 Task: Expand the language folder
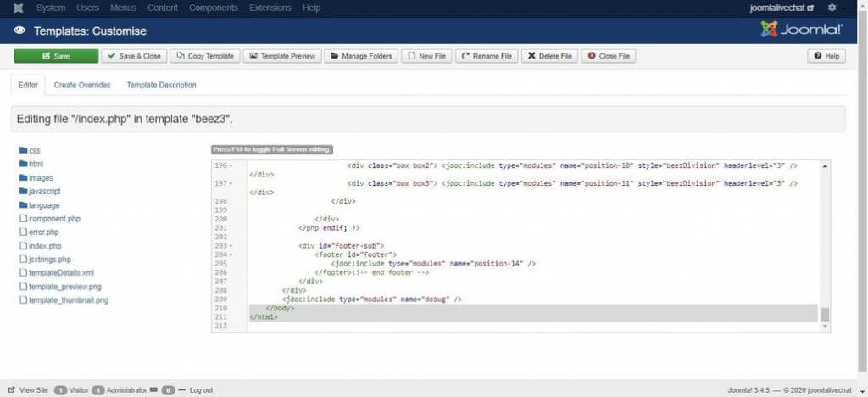[39, 205]
